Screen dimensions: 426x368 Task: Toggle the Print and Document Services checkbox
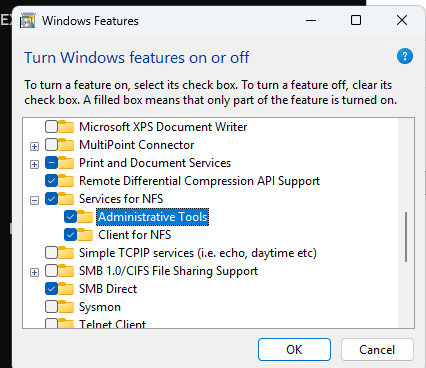point(51,163)
